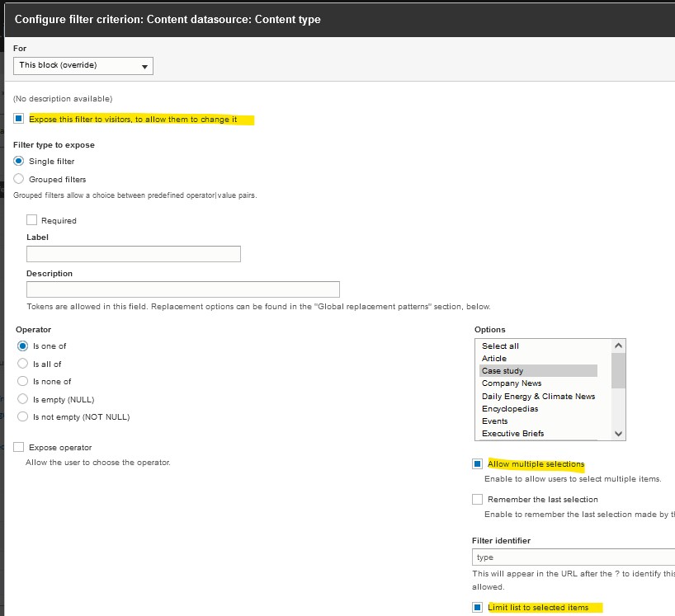Screen dimensions: 675x616
Task: Select 'Events' in Options list
Action: tap(495, 421)
